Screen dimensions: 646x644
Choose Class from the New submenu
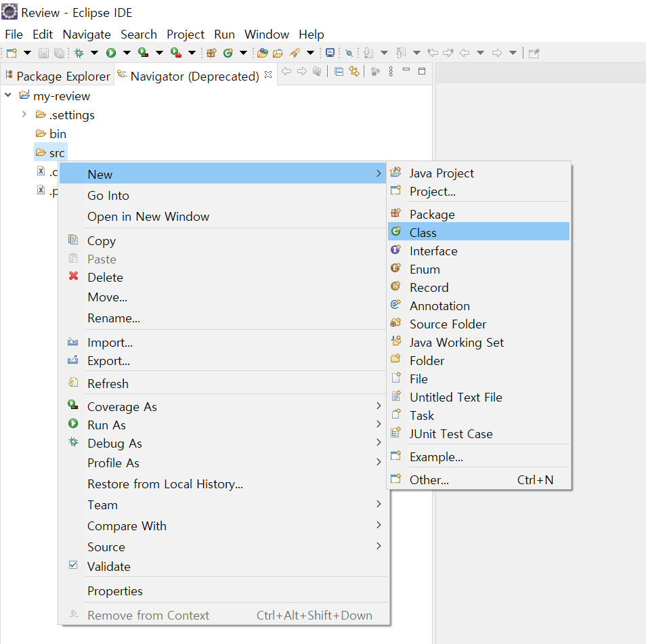pos(479,232)
